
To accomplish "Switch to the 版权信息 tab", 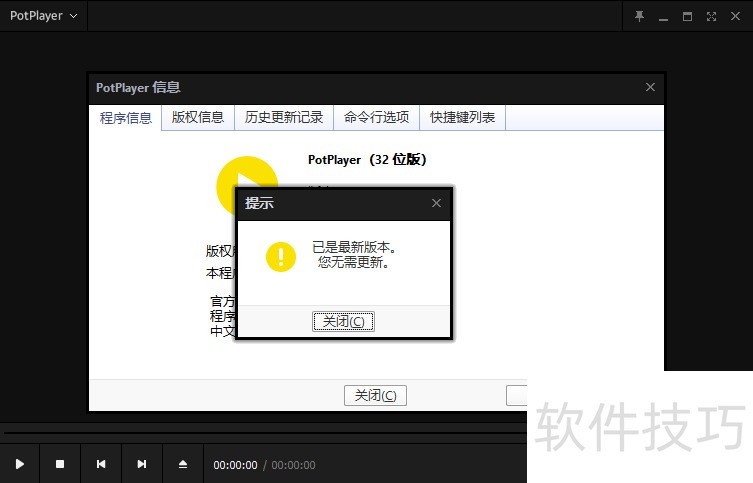I will pyautogui.click(x=198, y=117).
